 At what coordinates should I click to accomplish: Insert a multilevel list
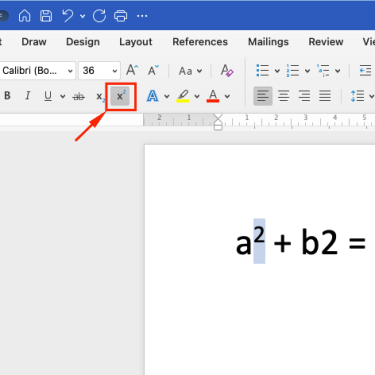pos(323,70)
